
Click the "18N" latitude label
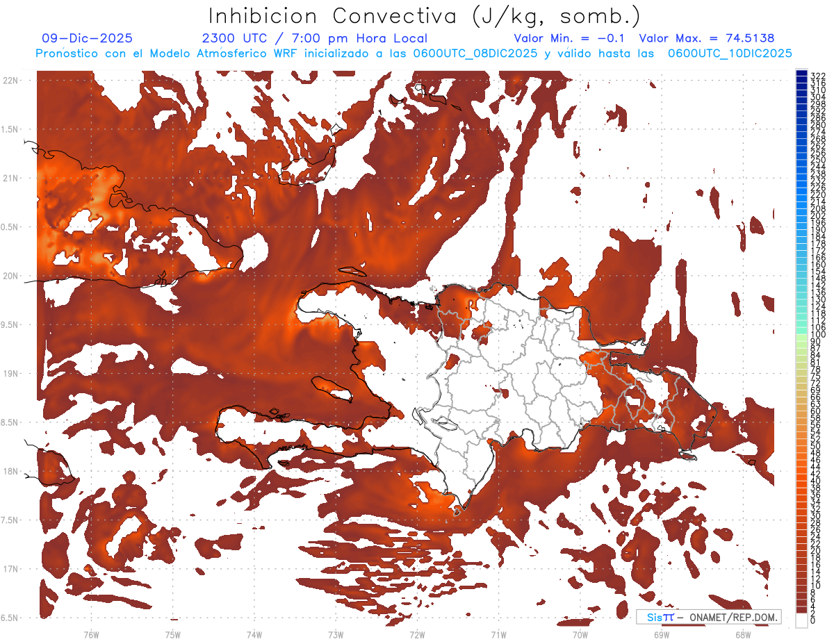pos(12,472)
